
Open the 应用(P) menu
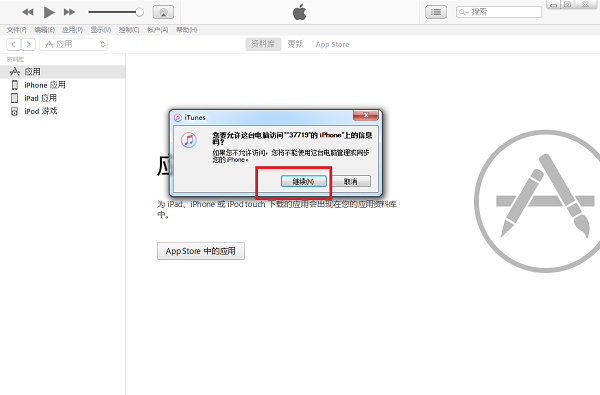click(x=72, y=30)
